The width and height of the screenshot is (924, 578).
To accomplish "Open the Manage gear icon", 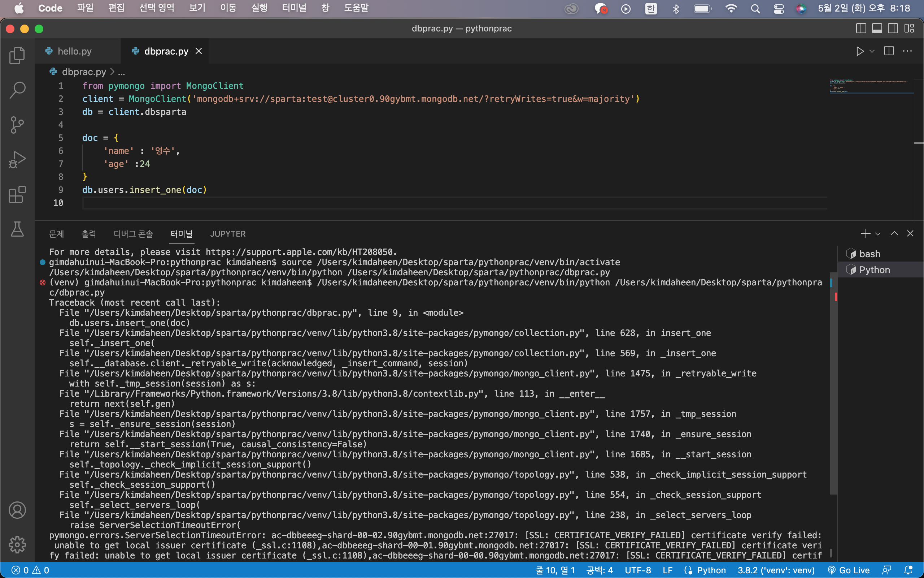I will [17, 545].
